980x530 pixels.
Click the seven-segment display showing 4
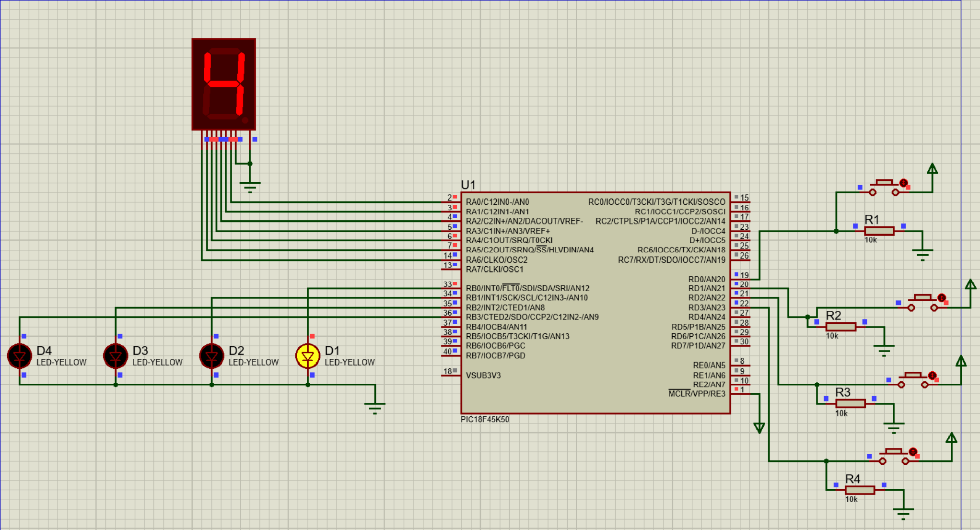tap(223, 84)
